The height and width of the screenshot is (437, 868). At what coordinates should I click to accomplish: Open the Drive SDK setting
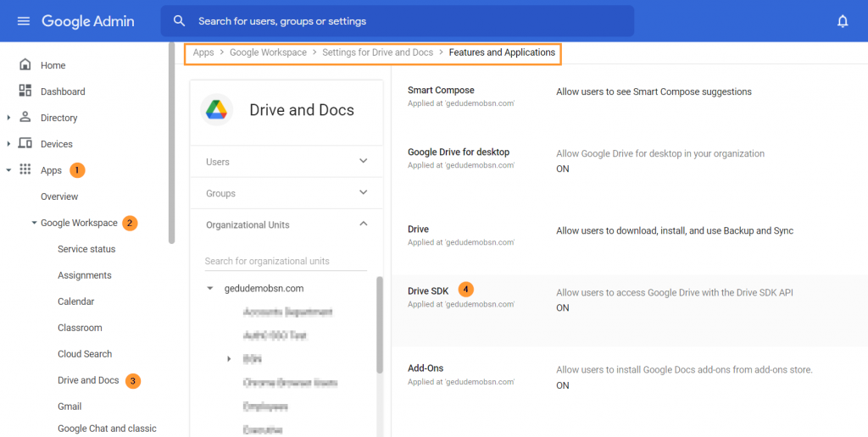click(x=428, y=291)
